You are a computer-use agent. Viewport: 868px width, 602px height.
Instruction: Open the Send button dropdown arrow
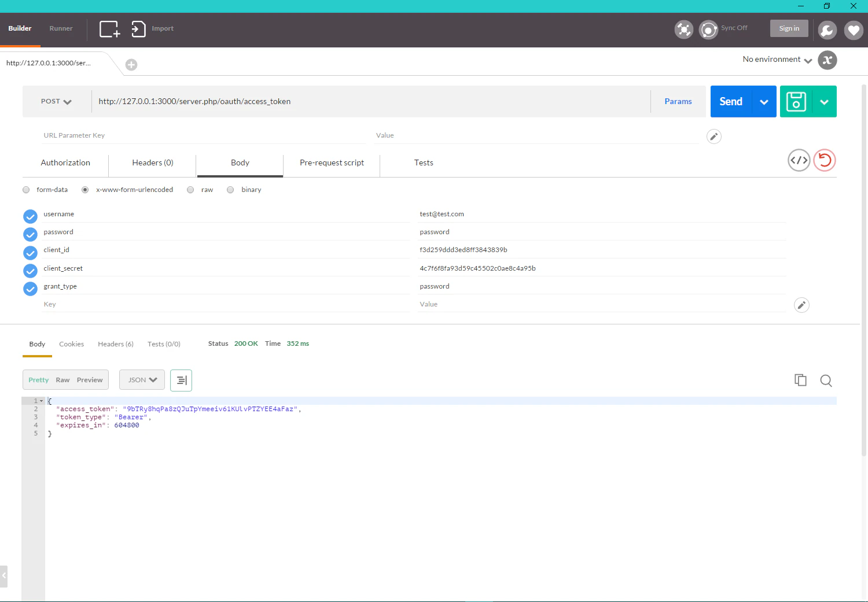pyautogui.click(x=764, y=102)
